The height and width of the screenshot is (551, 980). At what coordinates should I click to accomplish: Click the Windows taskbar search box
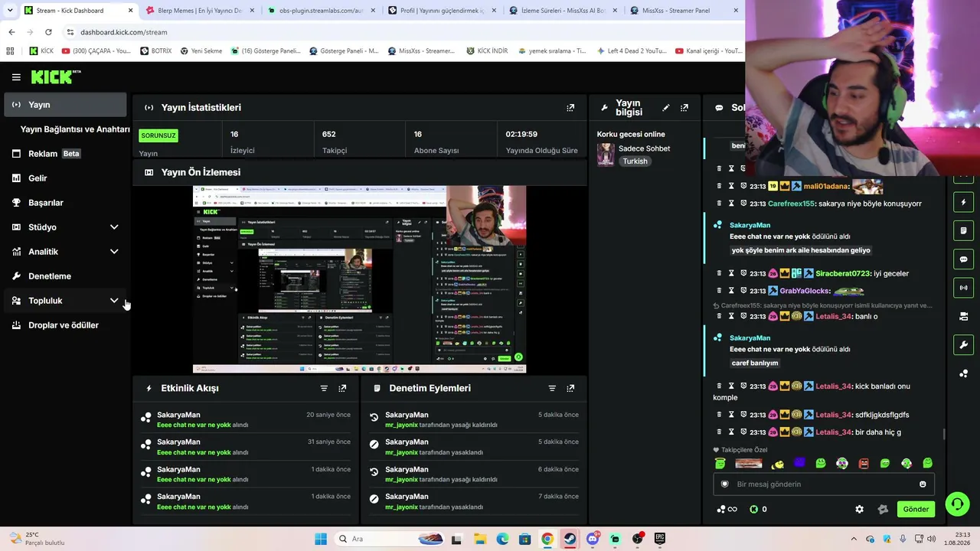tap(389, 539)
